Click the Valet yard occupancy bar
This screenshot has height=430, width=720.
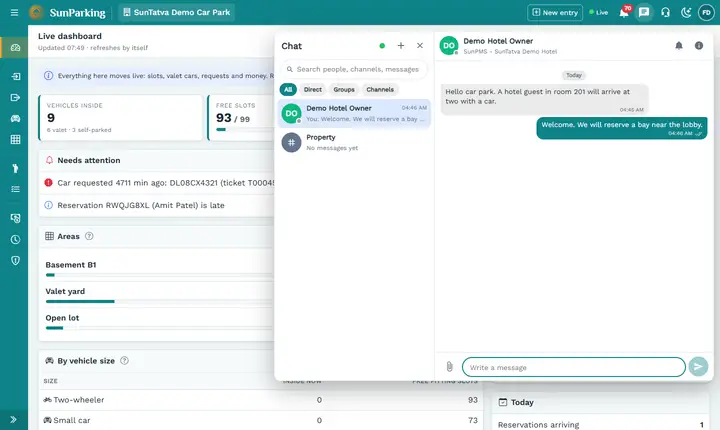[x=159, y=301]
